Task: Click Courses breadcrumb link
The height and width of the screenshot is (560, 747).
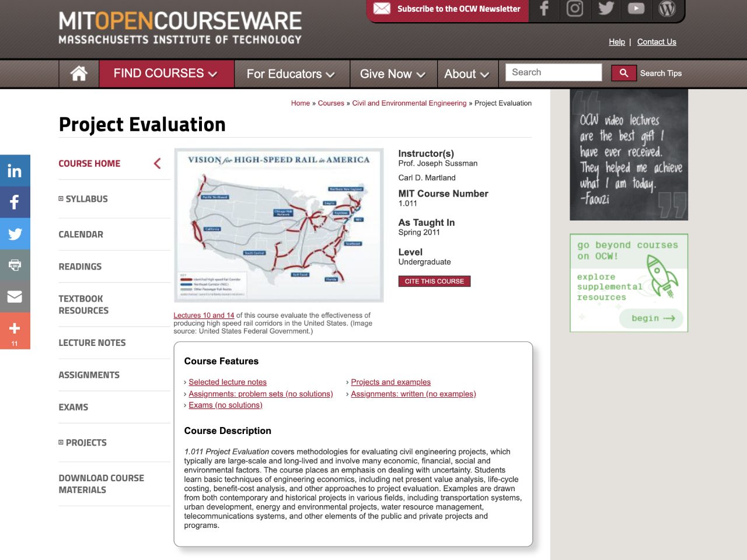Action: tap(331, 103)
